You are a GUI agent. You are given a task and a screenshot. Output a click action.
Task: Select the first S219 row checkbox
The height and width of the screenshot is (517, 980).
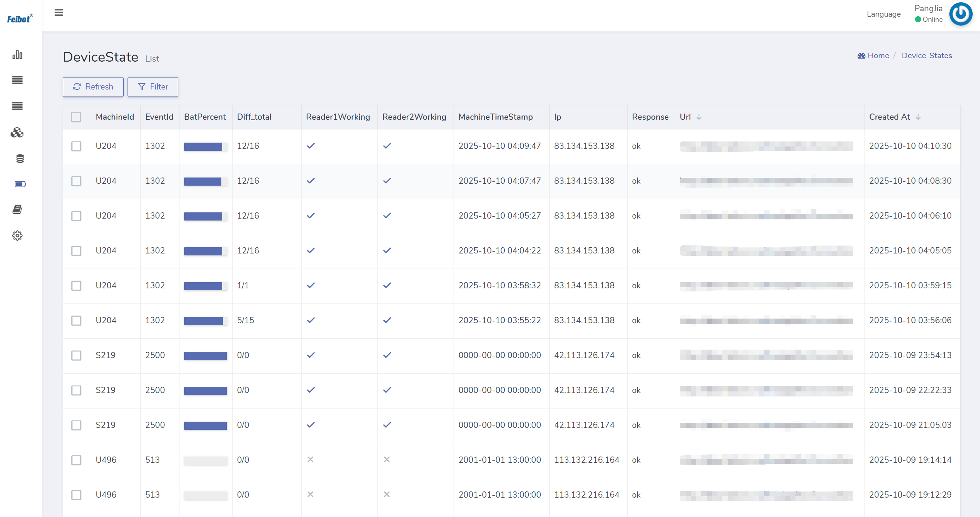[76, 355]
